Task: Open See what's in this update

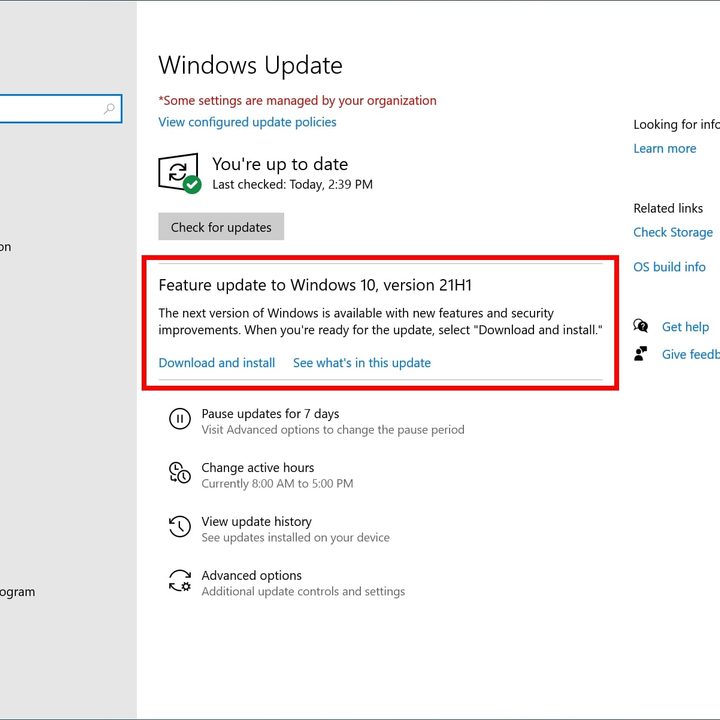Action: coord(362,363)
